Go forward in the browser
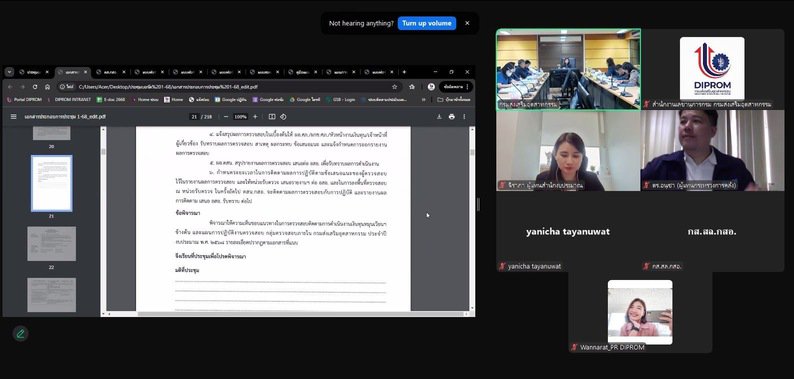The width and height of the screenshot is (794, 379). click(x=22, y=87)
